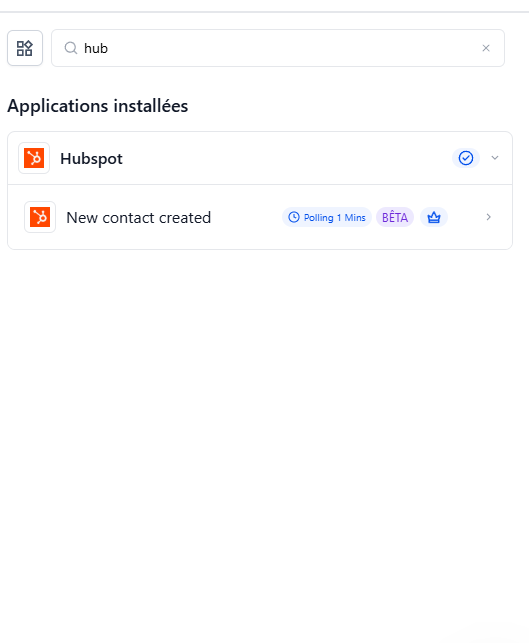Click the crown premium icon badge
The height and width of the screenshot is (643, 529).
point(434,217)
